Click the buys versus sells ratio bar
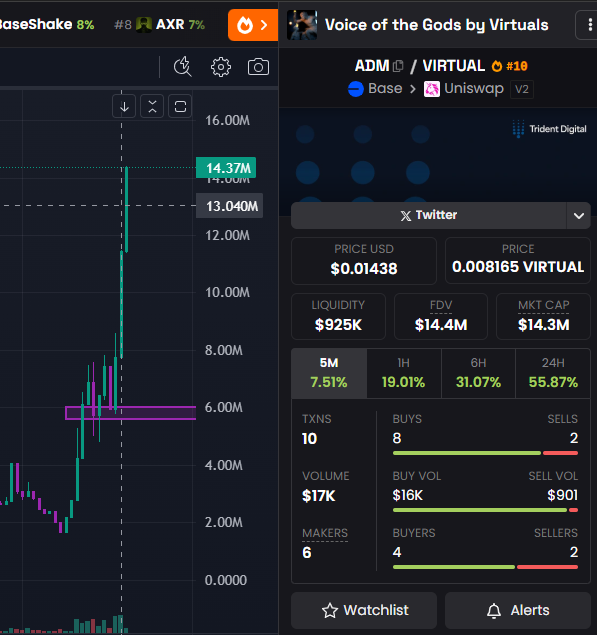 pyautogui.click(x=485, y=453)
